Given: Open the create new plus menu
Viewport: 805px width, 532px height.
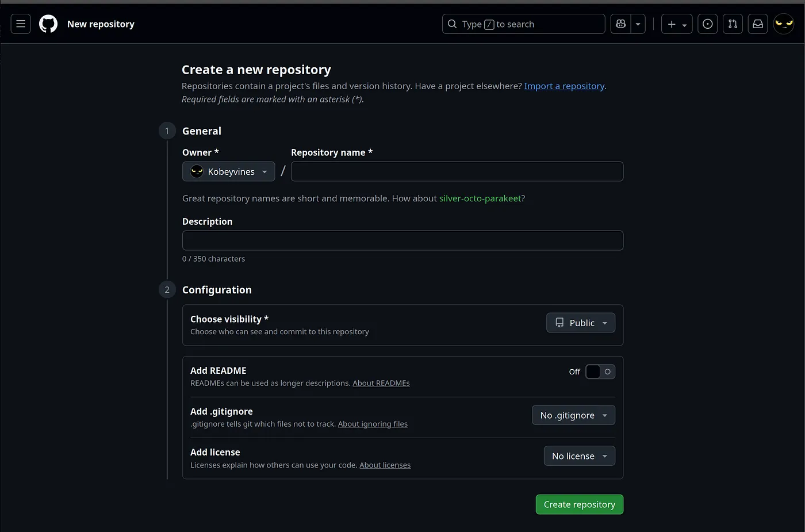Looking at the screenshot, I should [677, 24].
